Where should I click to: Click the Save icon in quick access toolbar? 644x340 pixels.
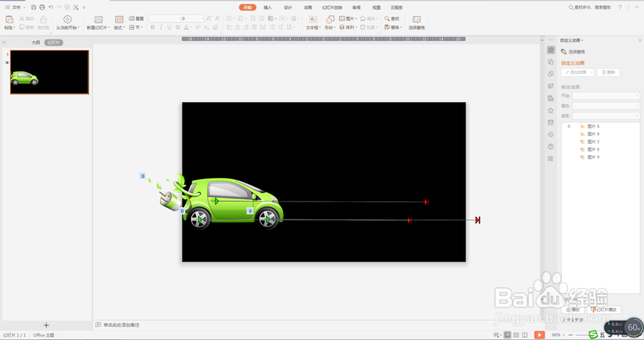pos(33,7)
